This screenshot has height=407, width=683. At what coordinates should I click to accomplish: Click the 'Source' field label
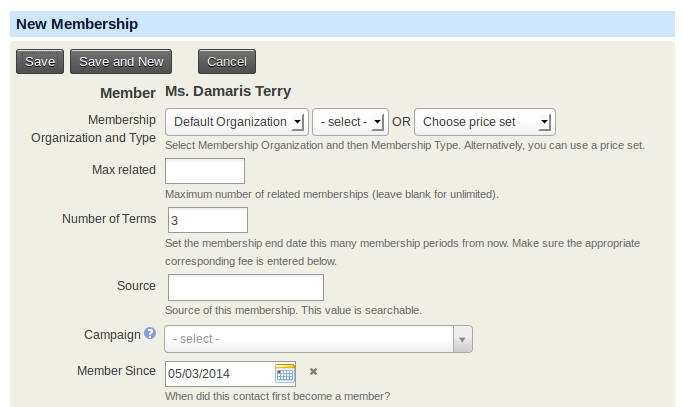tap(136, 286)
